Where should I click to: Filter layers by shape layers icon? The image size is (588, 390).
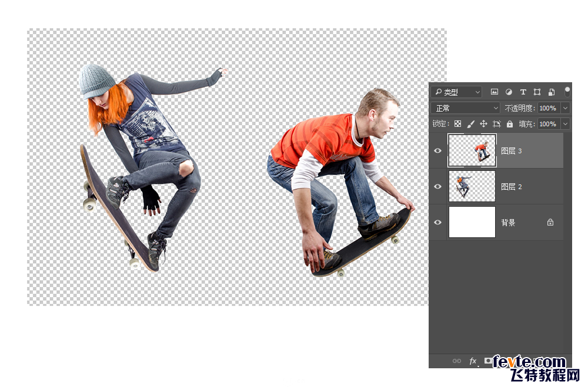point(537,92)
